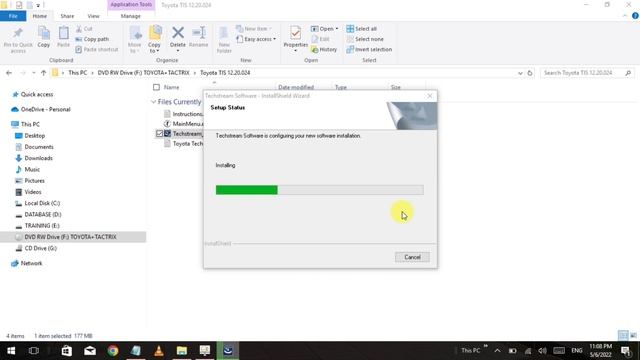Open the Easy access dropdown
This screenshot has height=360, width=640.
(256, 39)
